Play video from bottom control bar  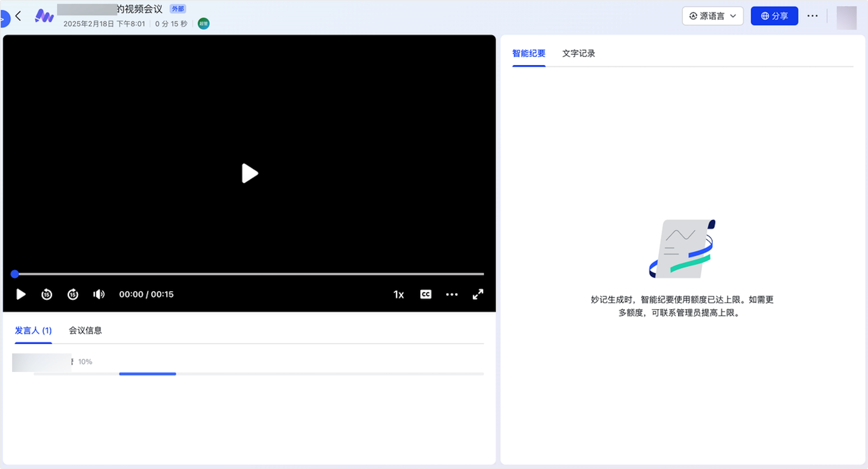pos(21,294)
